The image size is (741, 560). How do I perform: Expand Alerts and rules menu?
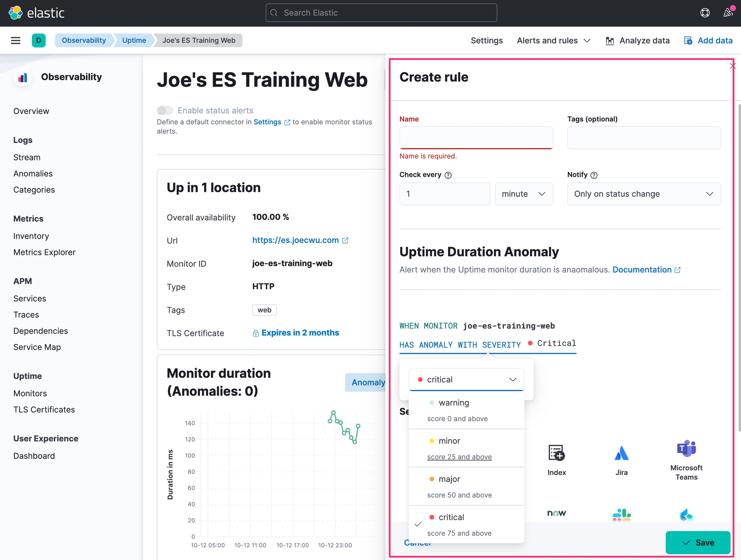coord(553,41)
